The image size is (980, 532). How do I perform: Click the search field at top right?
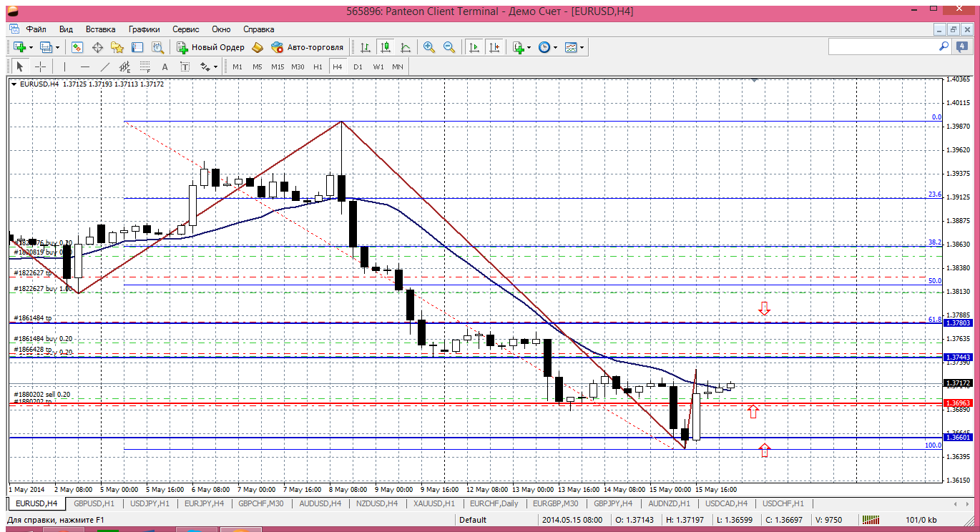[x=883, y=46]
